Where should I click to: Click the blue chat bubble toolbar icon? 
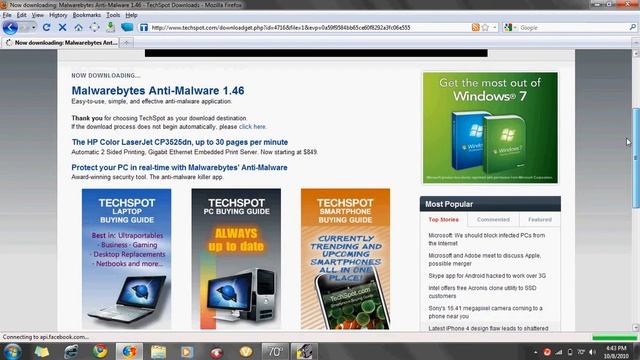coord(127,27)
